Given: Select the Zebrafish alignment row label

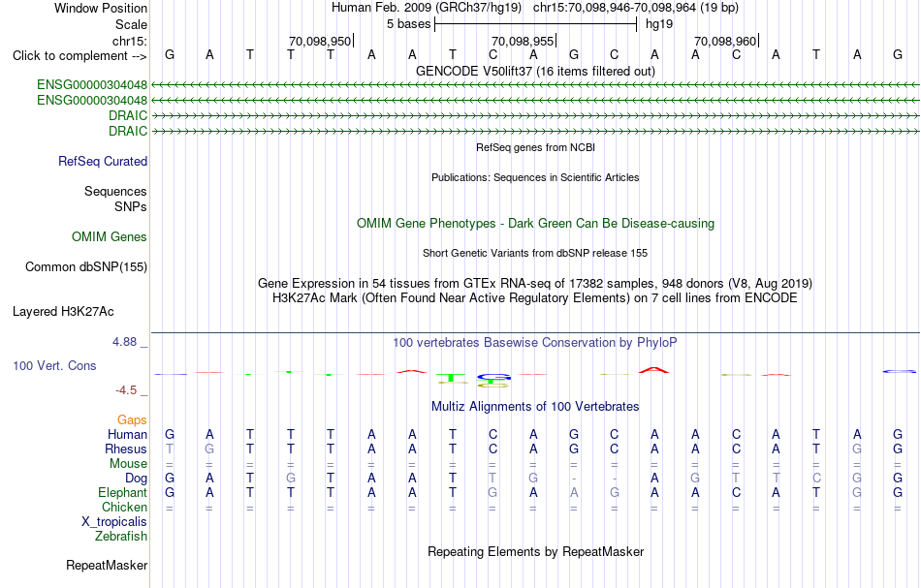Looking at the screenshot, I should pos(121,536).
